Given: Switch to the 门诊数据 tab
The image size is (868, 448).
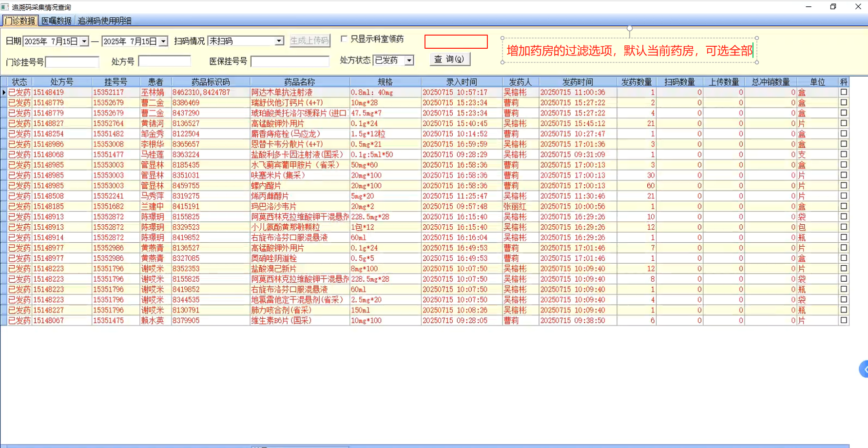Looking at the screenshot, I should pos(20,20).
